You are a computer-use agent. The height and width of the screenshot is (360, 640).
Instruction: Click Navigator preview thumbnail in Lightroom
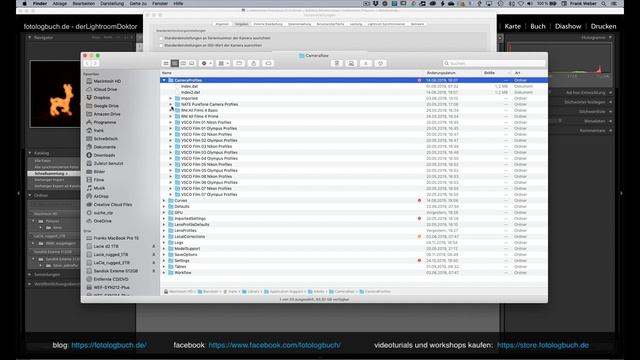coord(55,94)
